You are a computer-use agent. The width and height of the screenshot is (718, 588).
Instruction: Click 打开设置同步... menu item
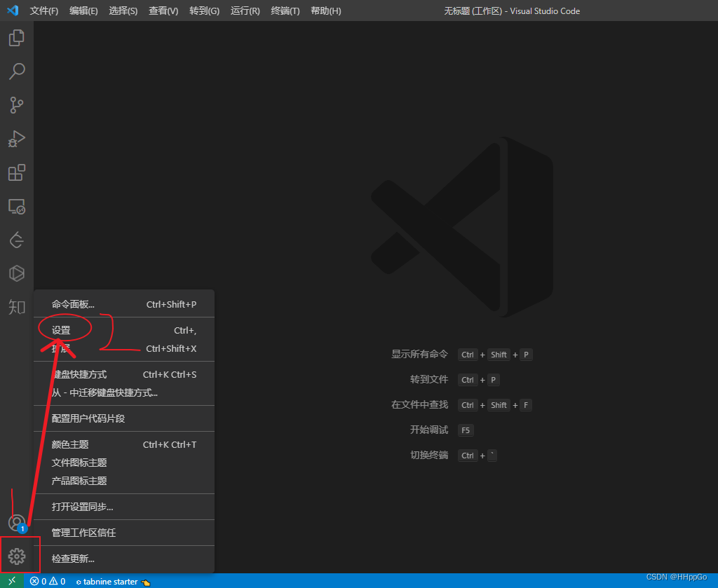pyautogui.click(x=124, y=507)
